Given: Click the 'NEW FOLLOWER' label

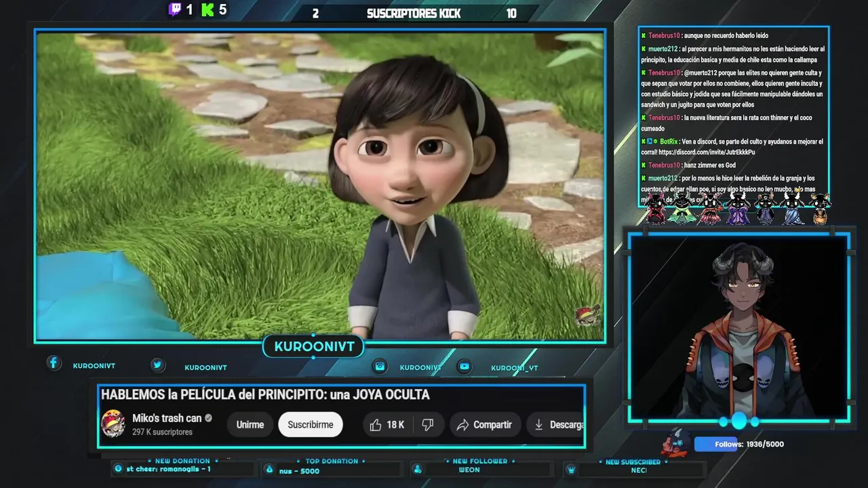Looking at the screenshot, I should pos(480,462).
